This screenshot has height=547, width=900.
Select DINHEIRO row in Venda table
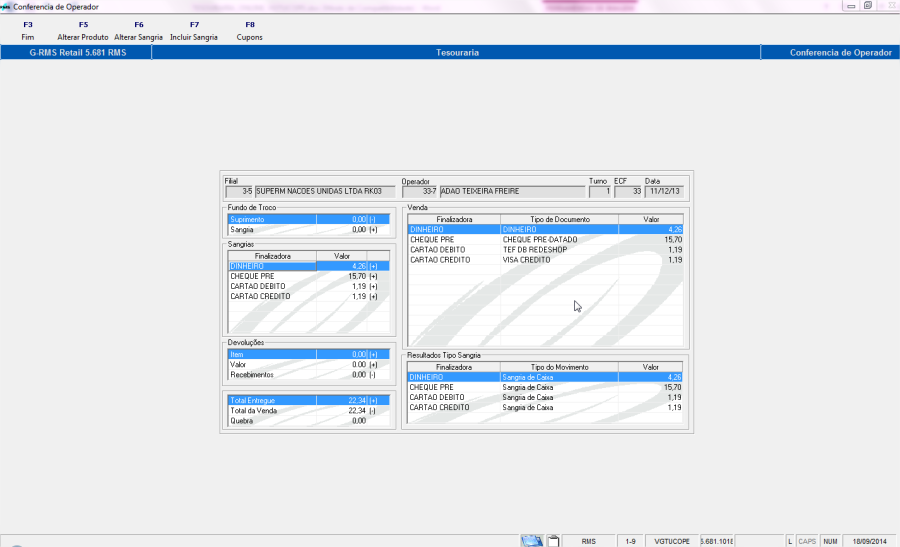545,230
